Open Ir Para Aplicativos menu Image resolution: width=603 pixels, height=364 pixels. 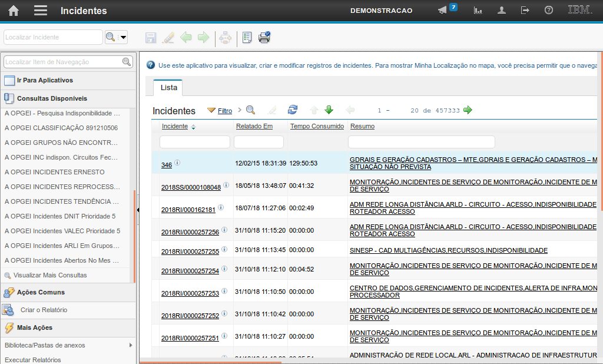[68, 81]
